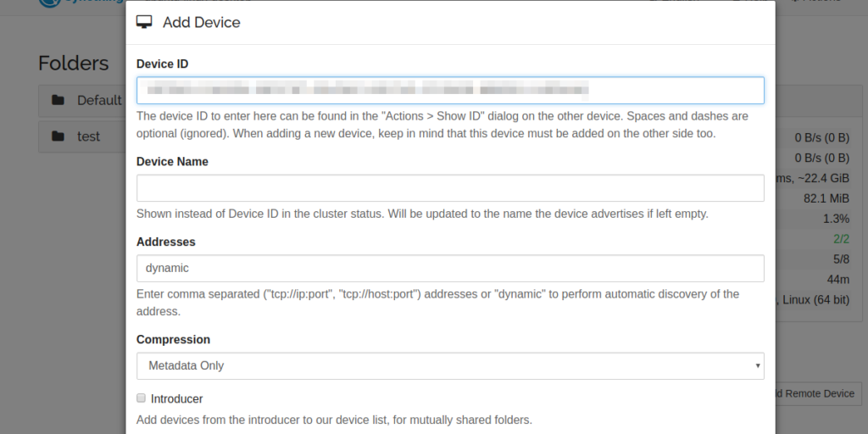Click into the Device Name text box
Viewport: 868px width, 434px height.
[450, 188]
